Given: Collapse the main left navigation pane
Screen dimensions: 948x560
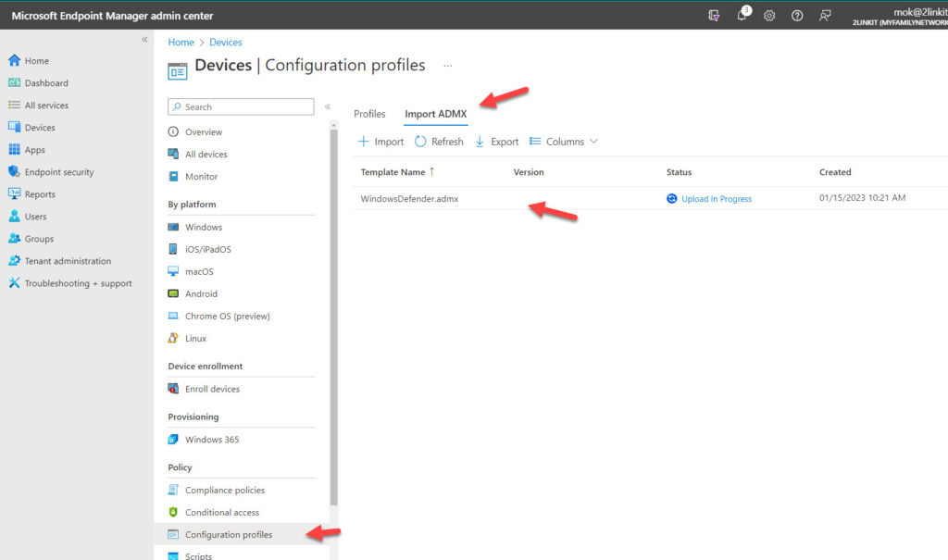Looking at the screenshot, I should pyautogui.click(x=144, y=39).
